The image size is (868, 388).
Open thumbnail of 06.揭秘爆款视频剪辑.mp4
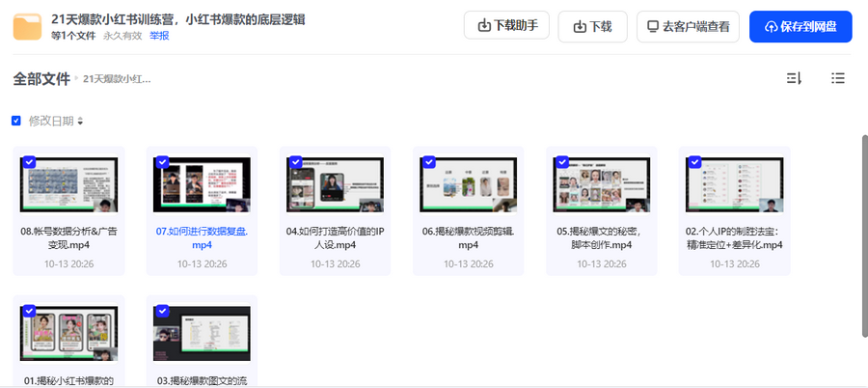(x=468, y=184)
